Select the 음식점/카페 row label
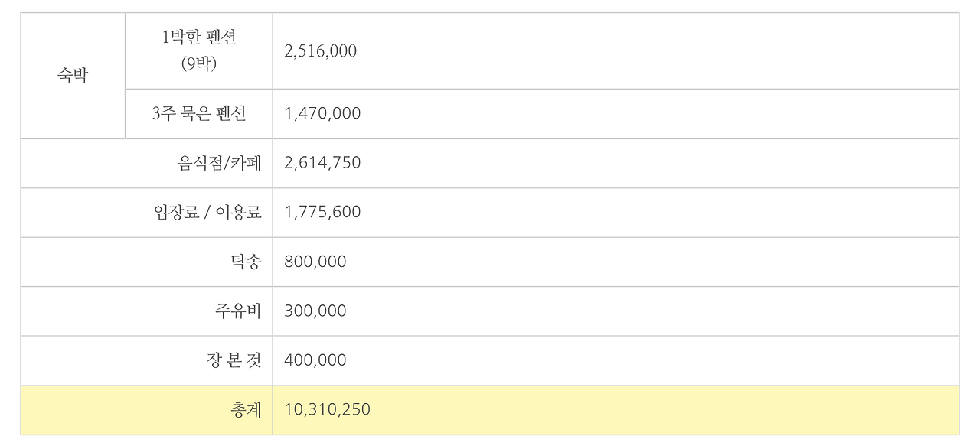The width and height of the screenshot is (980, 446). click(219, 163)
